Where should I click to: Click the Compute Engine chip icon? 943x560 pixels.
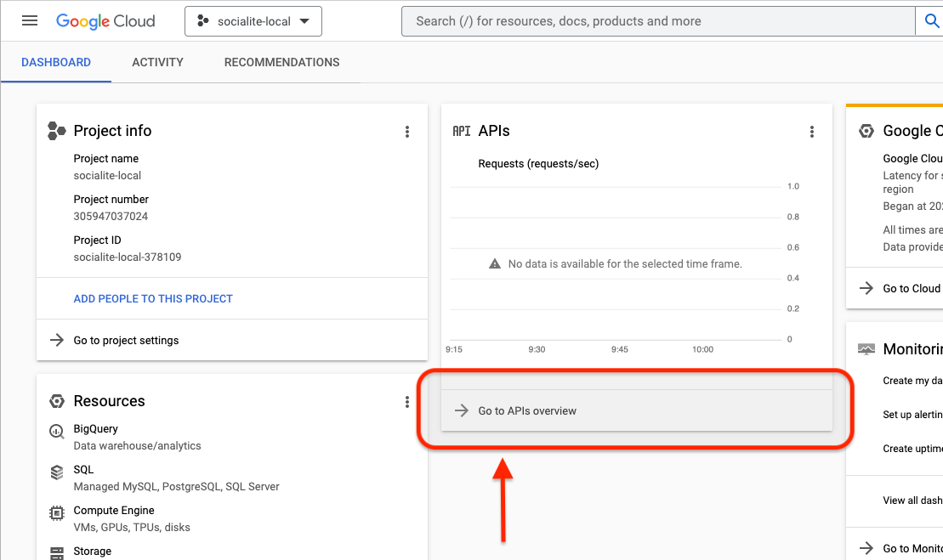pyautogui.click(x=56, y=513)
